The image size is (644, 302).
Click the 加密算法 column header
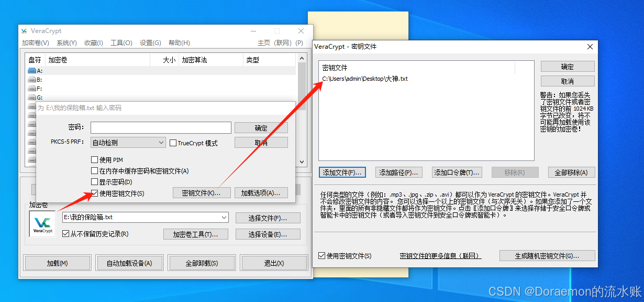(212, 60)
